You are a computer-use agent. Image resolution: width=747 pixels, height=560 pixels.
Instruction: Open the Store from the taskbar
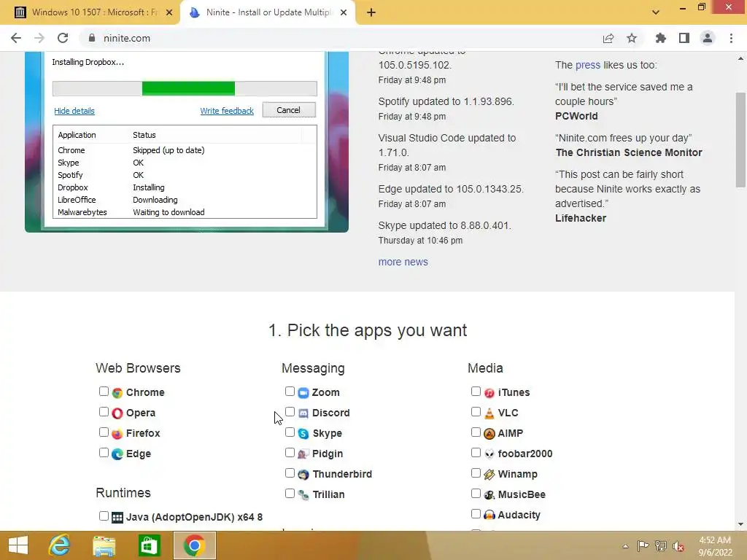149,545
